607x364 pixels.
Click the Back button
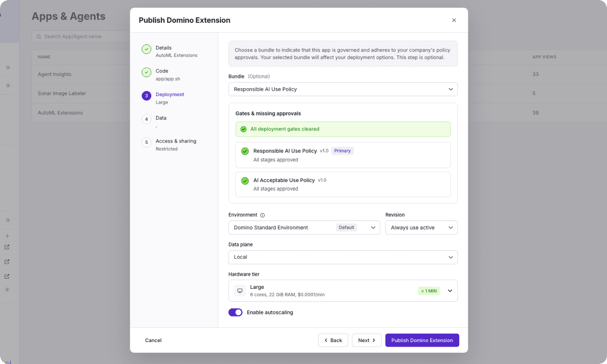click(x=333, y=340)
